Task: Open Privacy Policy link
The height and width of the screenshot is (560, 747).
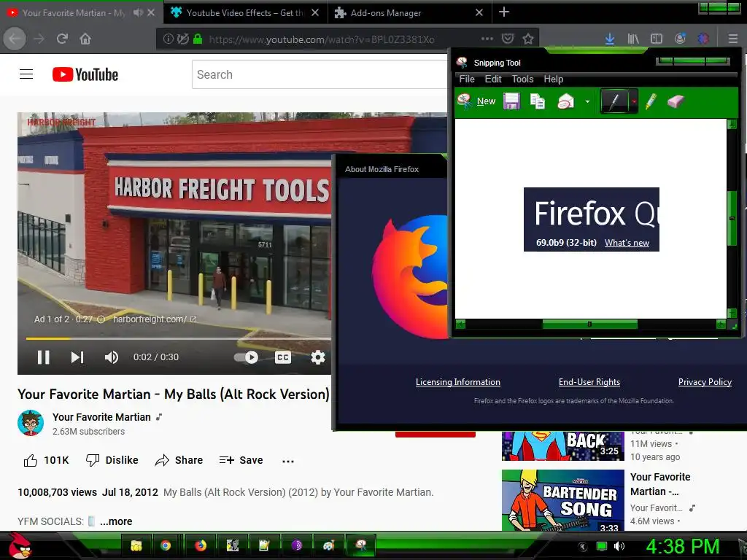Action: (705, 382)
